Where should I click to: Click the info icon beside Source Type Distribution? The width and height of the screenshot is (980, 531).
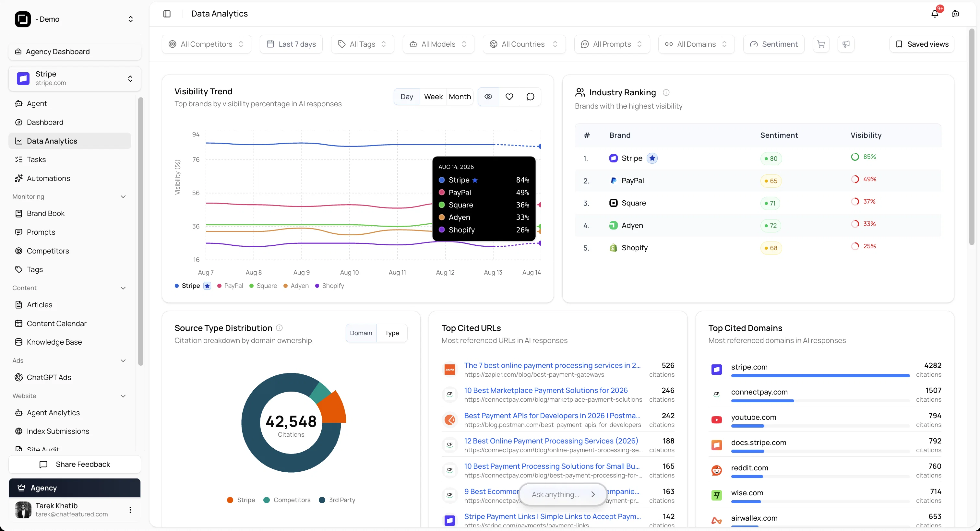[x=279, y=328]
